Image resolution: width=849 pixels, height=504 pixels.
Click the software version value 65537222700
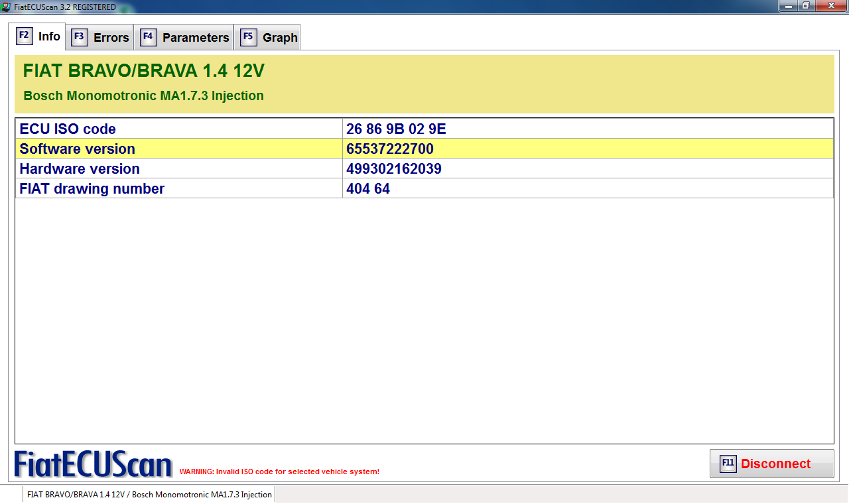pyautogui.click(x=389, y=149)
